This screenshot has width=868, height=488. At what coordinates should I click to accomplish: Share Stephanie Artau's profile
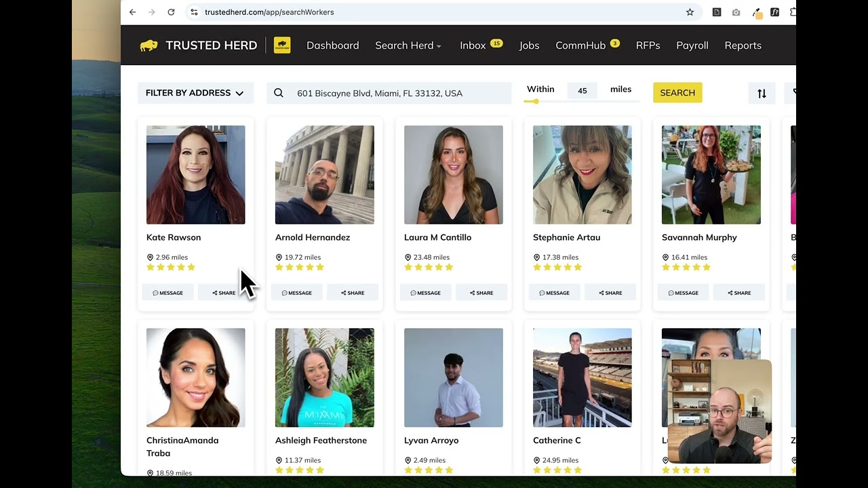click(610, 293)
